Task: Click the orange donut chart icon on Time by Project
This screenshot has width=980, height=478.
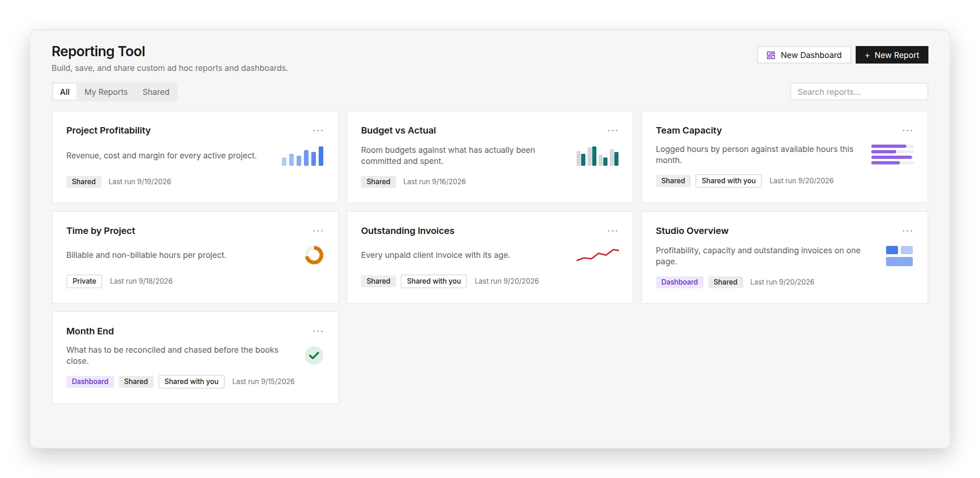Action: pyautogui.click(x=314, y=255)
